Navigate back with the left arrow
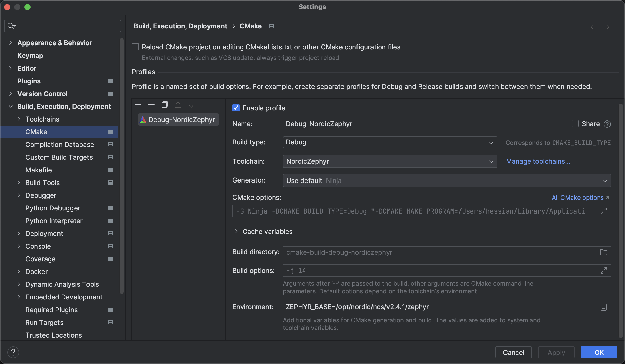This screenshot has height=364, width=625. 593,27
